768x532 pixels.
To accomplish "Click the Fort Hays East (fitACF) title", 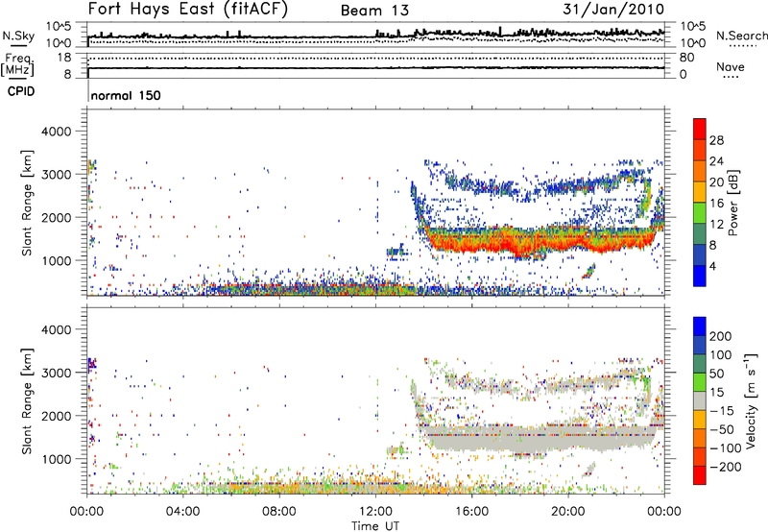I will pyautogui.click(x=188, y=10).
